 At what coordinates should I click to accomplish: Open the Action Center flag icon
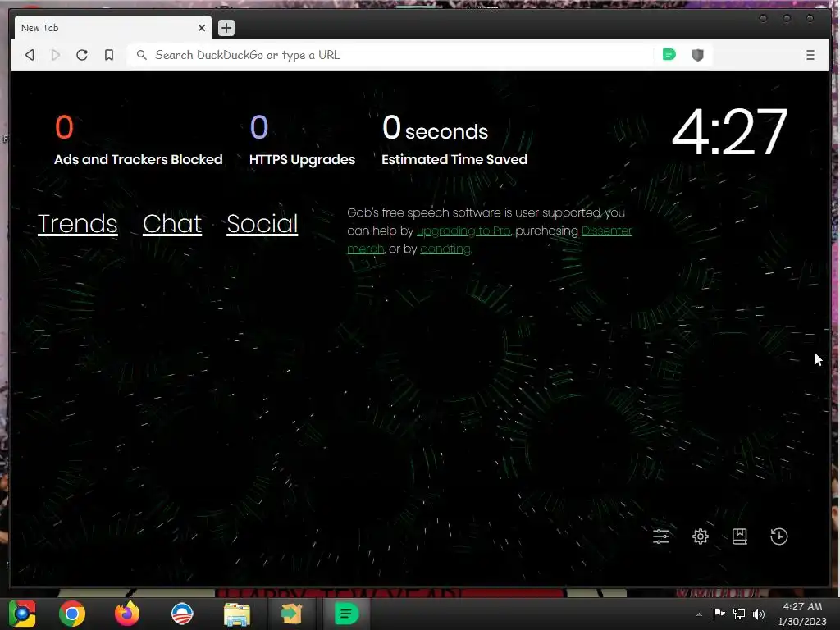click(x=719, y=614)
